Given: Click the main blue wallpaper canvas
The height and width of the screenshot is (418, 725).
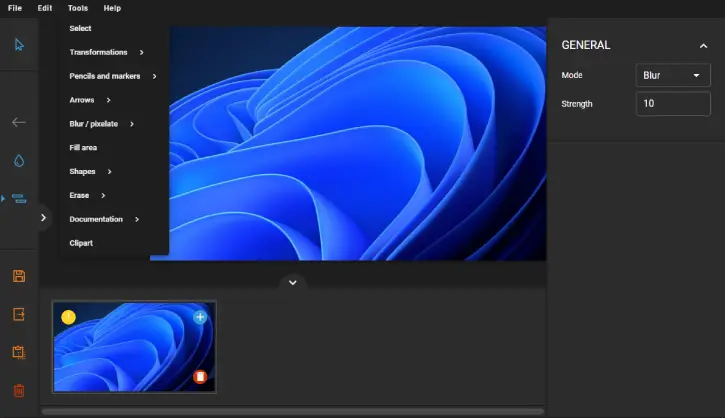Looking at the screenshot, I should pos(357,143).
